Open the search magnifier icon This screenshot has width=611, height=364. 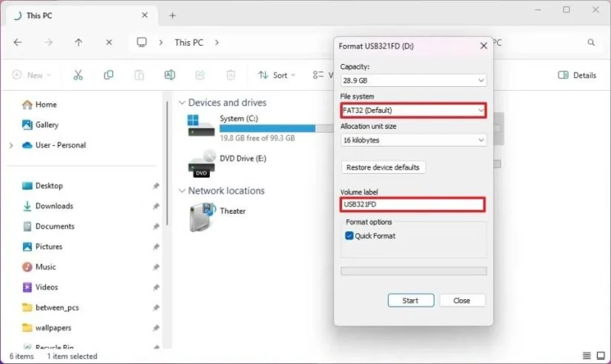click(x=591, y=43)
